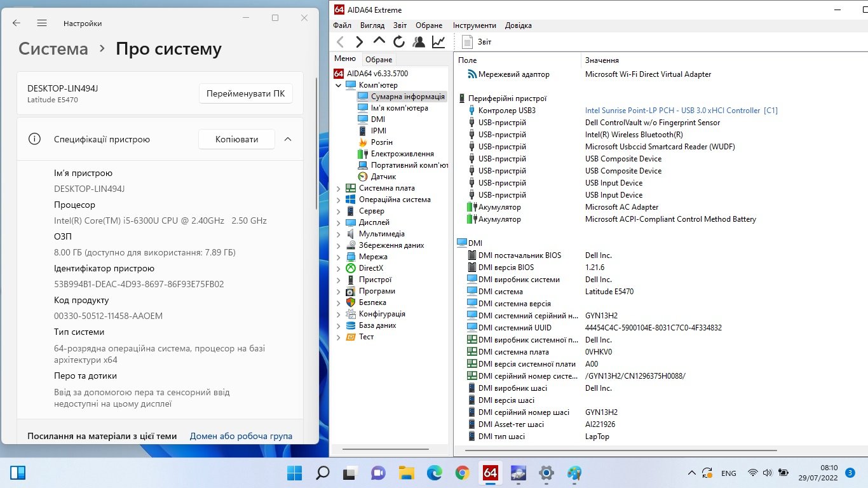Select the Електроживлення tree item

click(x=402, y=154)
